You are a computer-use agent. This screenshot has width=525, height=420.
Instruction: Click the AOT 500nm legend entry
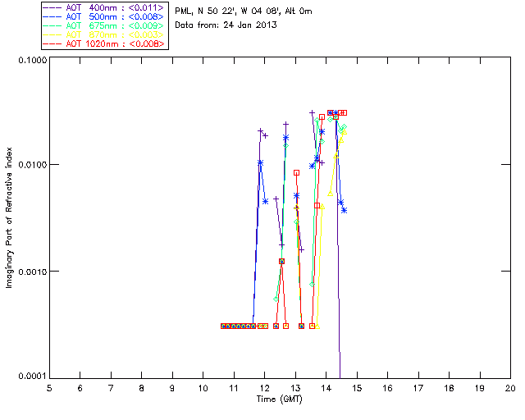(x=104, y=16)
